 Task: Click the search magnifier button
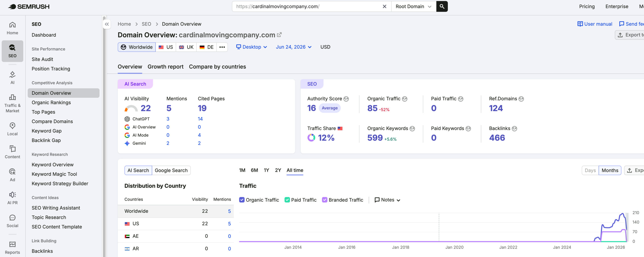pos(442,7)
